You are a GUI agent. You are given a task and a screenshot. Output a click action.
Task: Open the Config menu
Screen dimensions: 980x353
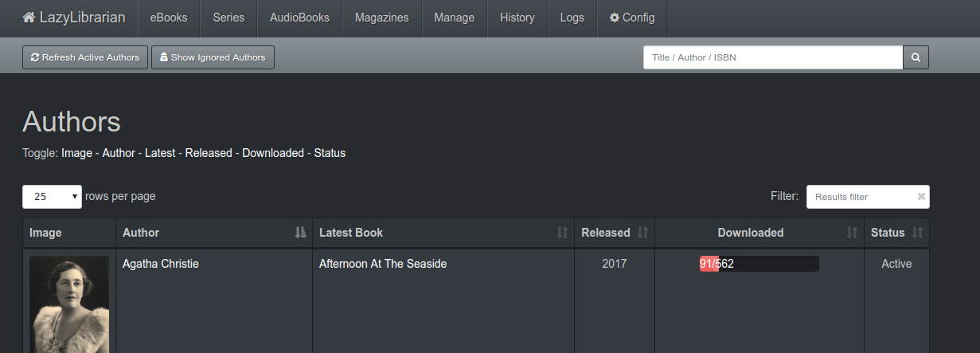pyautogui.click(x=632, y=18)
